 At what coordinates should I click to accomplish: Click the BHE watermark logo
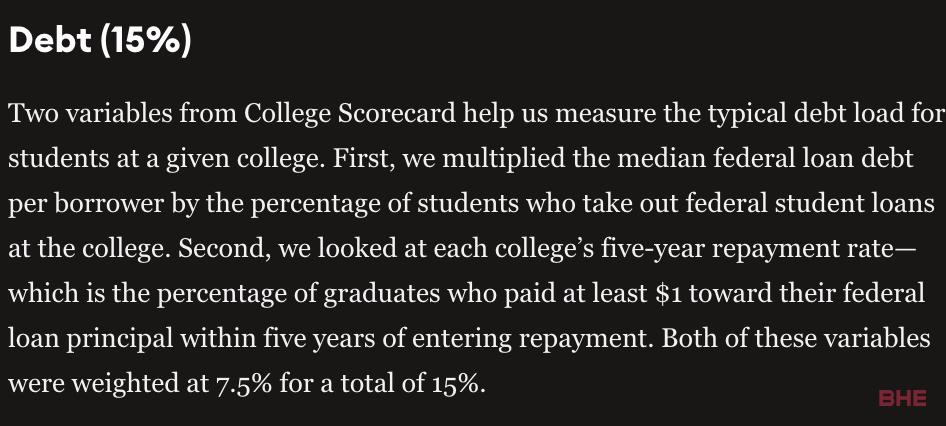click(903, 398)
